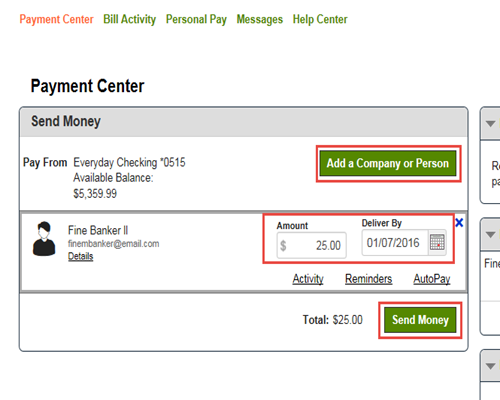Click the Amount input field

coord(311,245)
